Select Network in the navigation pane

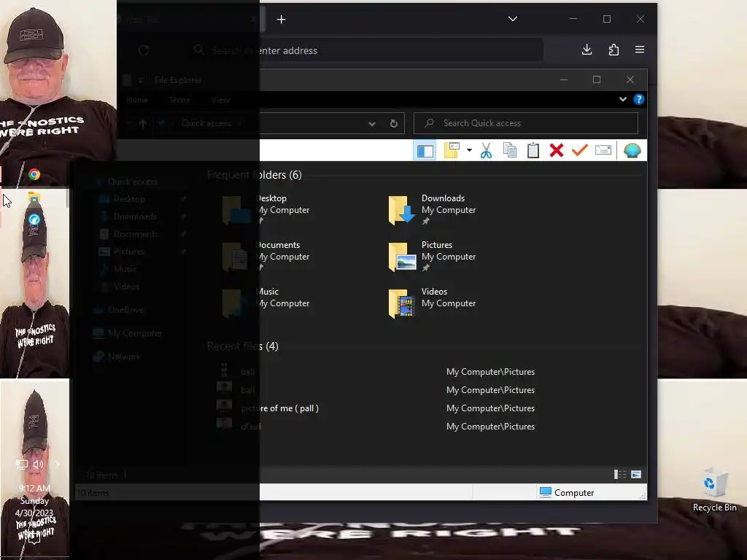point(124,357)
